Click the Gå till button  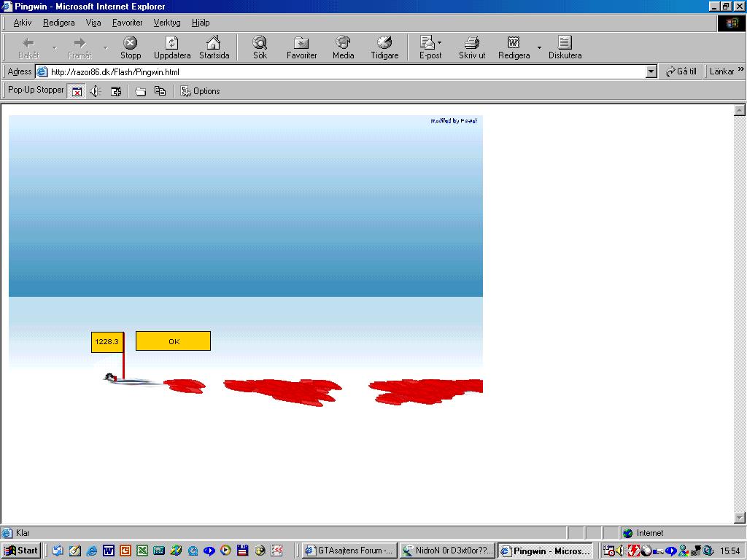tap(681, 72)
